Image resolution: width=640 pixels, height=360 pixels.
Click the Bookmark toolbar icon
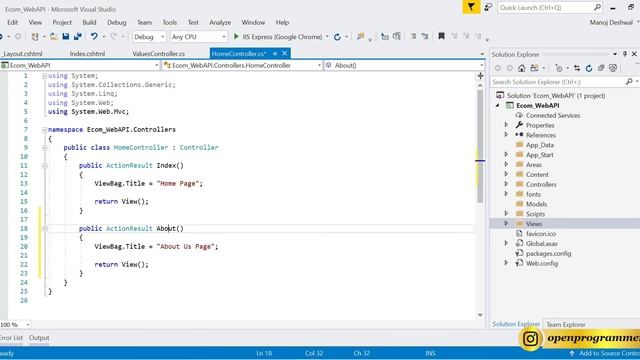coord(441,36)
